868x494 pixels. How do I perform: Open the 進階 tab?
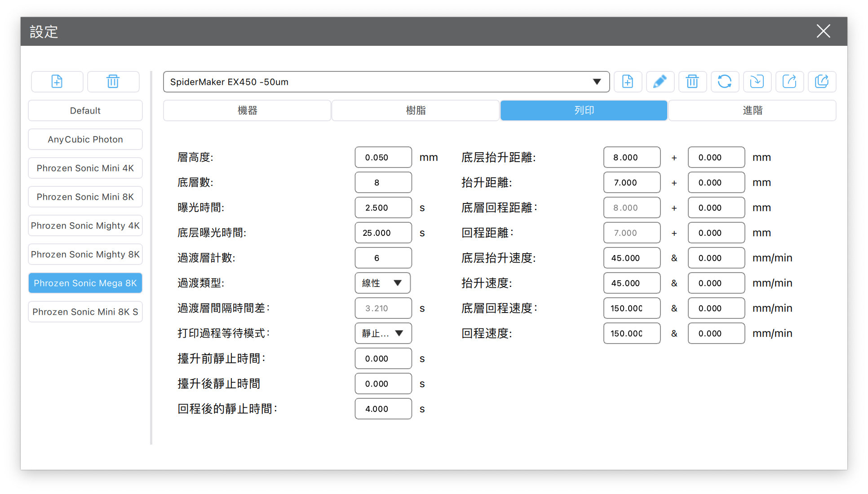[752, 110]
